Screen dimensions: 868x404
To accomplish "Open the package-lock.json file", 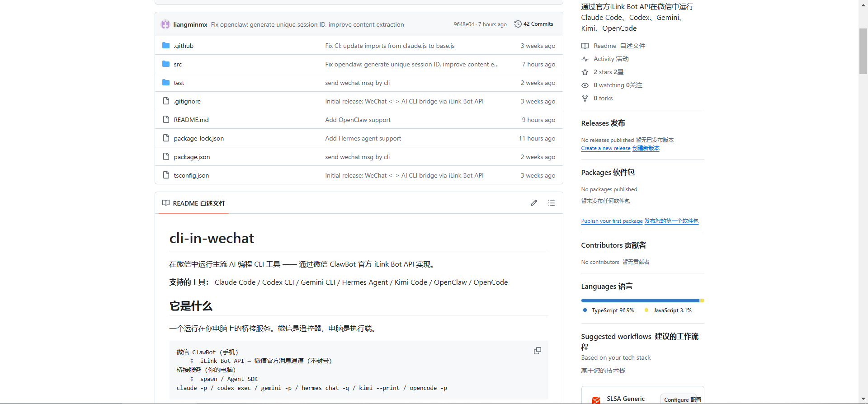I will pos(199,138).
